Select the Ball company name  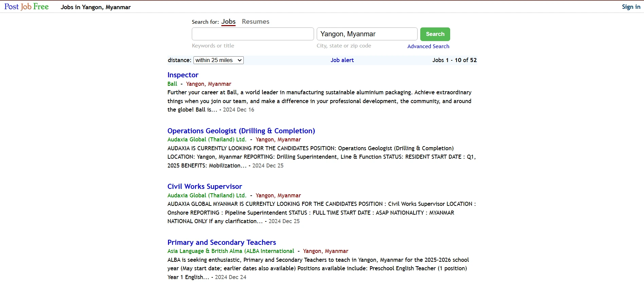click(172, 84)
